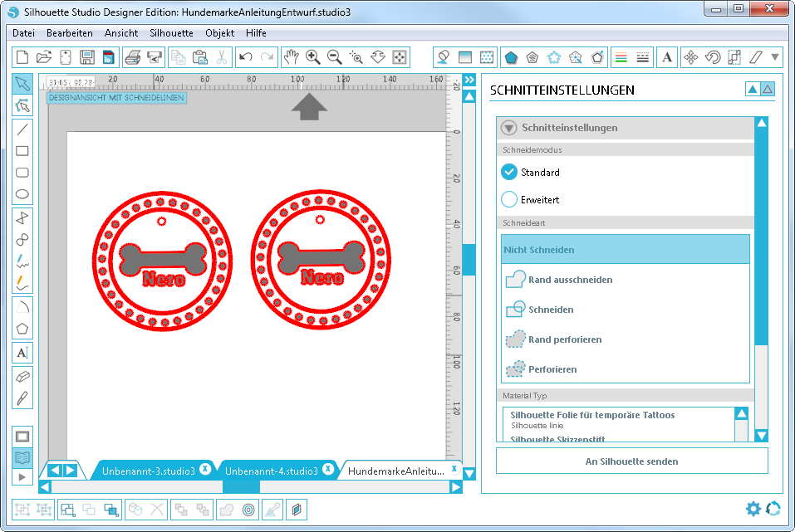Click the Undo arrow icon
This screenshot has height=532, width=795.
coord(245,57)
